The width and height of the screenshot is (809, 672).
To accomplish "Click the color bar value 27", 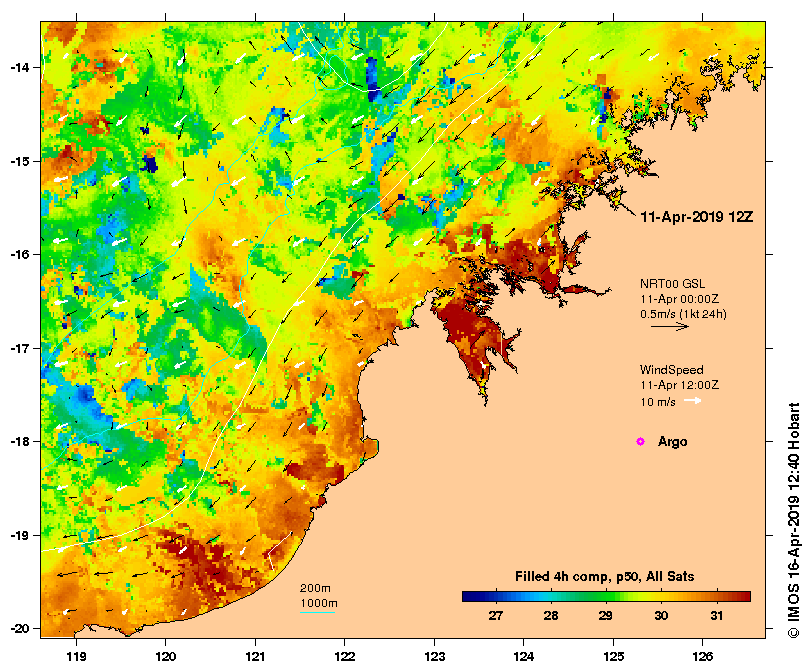I will click(x=495, y=615).
